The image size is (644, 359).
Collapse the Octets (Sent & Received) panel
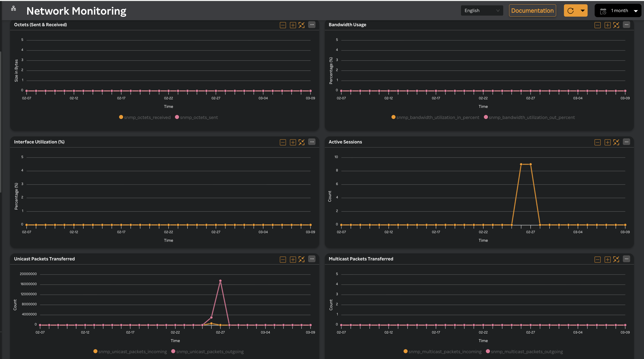coord(282,25)
